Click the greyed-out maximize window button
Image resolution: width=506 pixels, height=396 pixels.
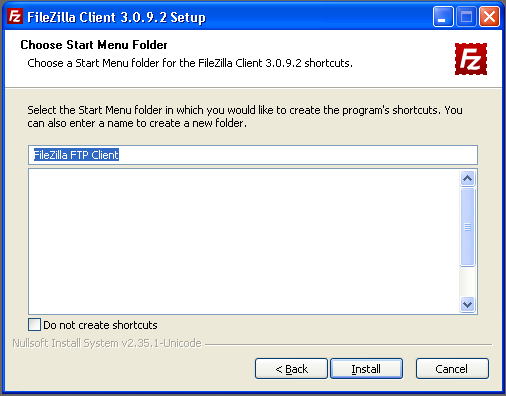coord(466,16)
